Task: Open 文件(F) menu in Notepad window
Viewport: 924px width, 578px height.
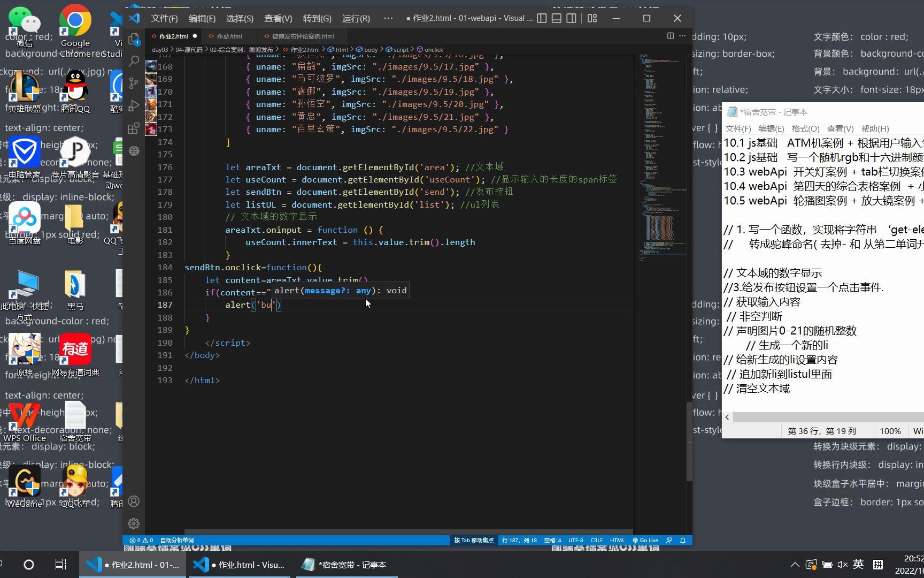Action: pos(738,129)
